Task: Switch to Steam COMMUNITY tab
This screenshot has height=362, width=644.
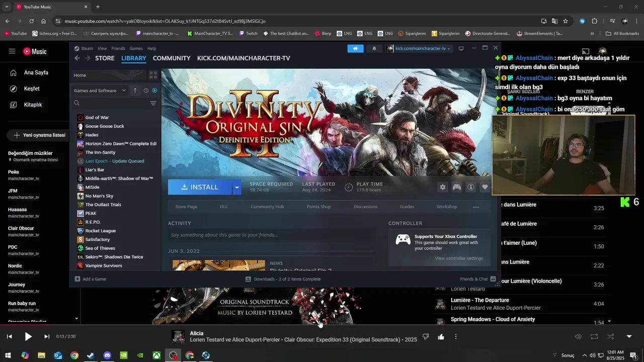Action: (x=172, y=58)
